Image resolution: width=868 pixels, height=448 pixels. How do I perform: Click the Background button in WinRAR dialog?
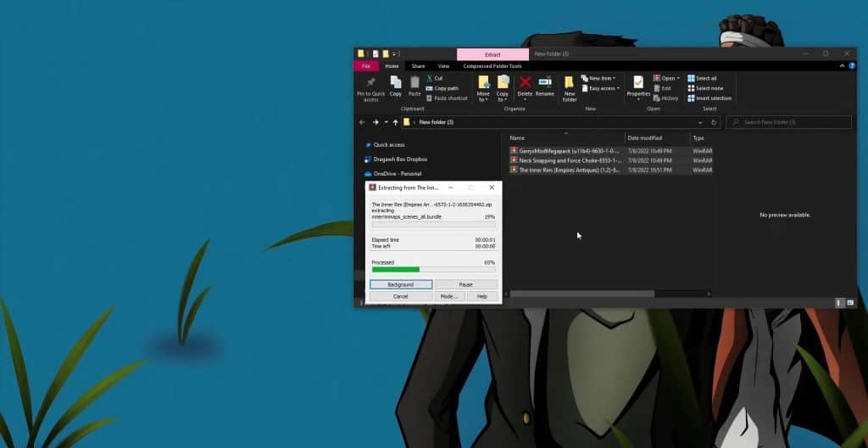click(x=401, y=284)
